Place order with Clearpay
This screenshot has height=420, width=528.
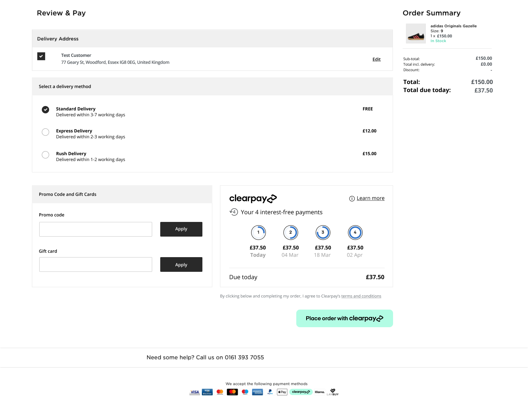[345, 318]
